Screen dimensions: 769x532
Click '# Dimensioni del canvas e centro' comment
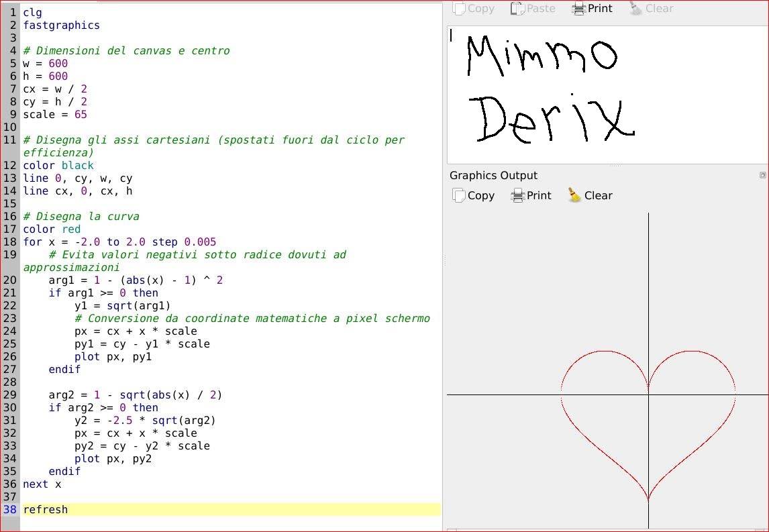tap(126, 51)
